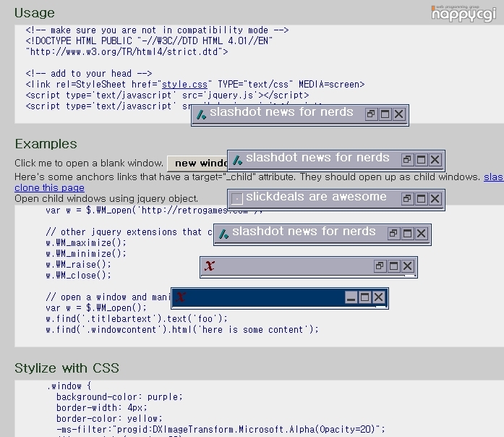Click the w.WM_raise(); code line

point(78,265)
